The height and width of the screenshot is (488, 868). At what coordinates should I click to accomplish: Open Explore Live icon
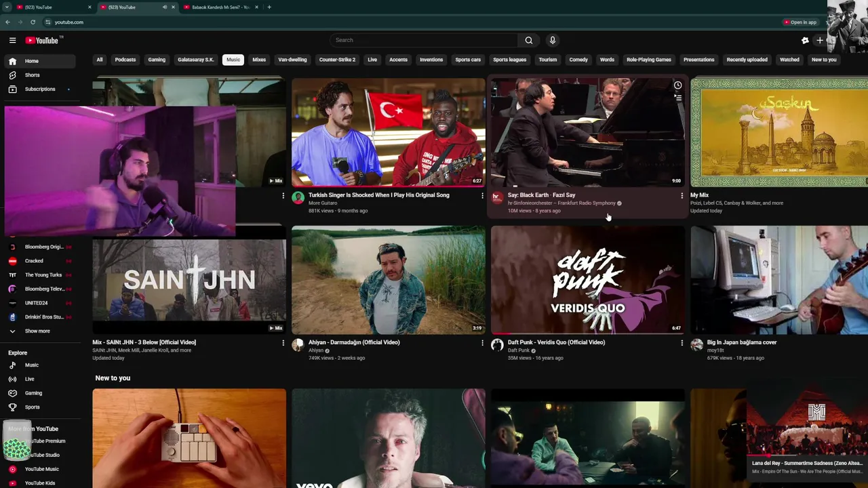click(12, 379)
